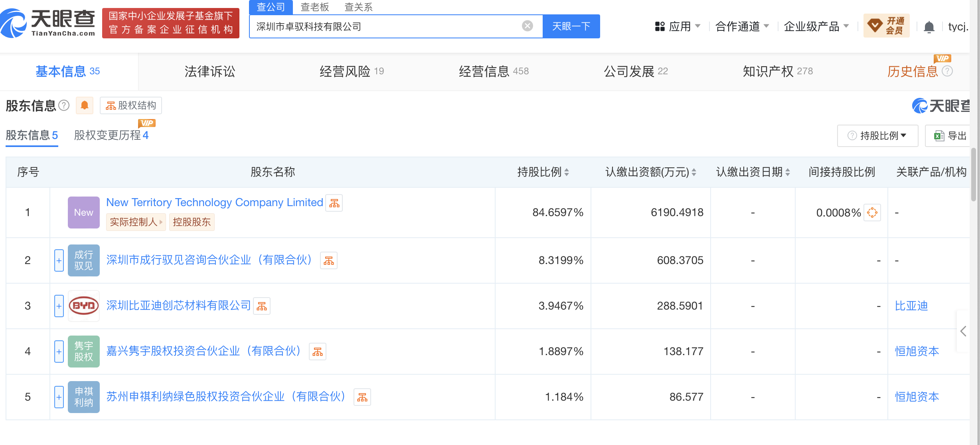Click the indirect shareholding orbit icon
Viewport: 980px width, 445px height.
coord(872,213)
